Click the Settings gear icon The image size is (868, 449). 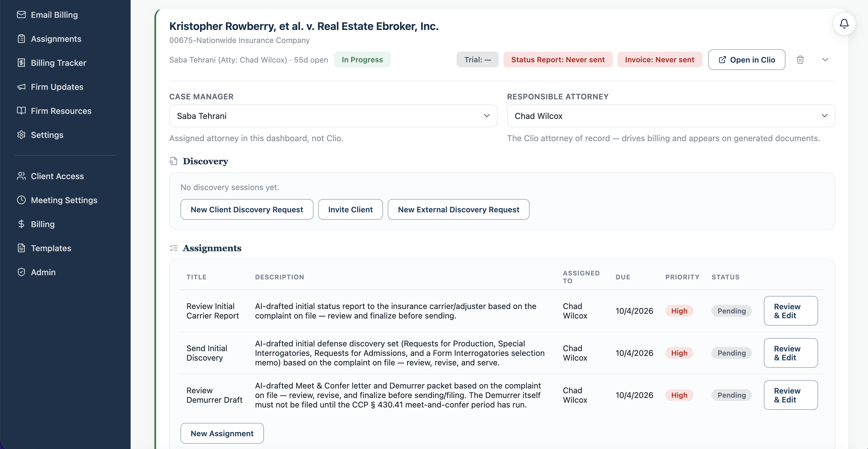coord(21,135)
